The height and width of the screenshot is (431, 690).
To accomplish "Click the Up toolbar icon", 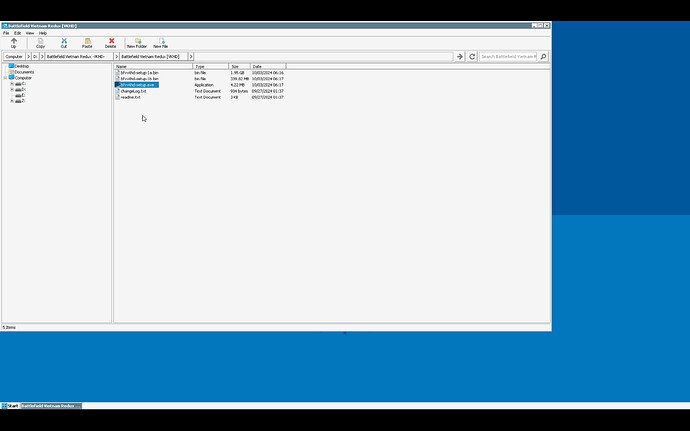I will pos(13,42).
